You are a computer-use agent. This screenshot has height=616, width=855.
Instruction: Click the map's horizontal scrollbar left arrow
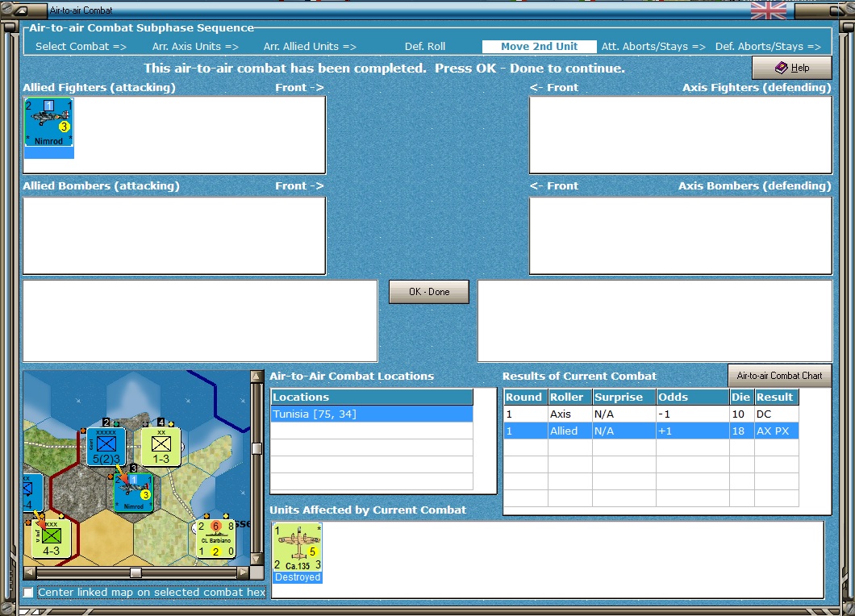click(30, 572)
